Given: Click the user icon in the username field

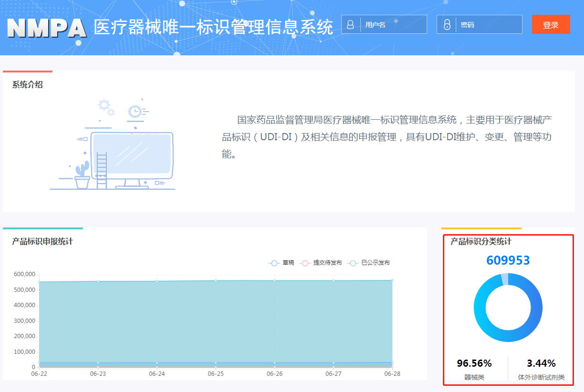Looking at the screenshot, I should [351, 24].
